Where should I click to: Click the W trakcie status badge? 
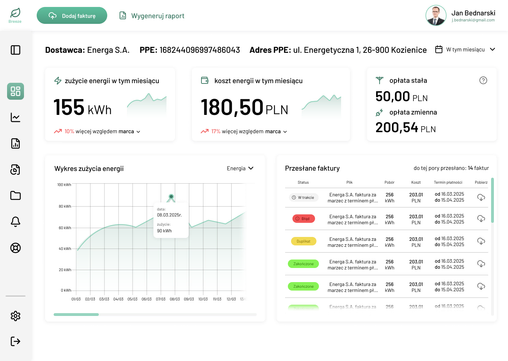coord(303,197)
